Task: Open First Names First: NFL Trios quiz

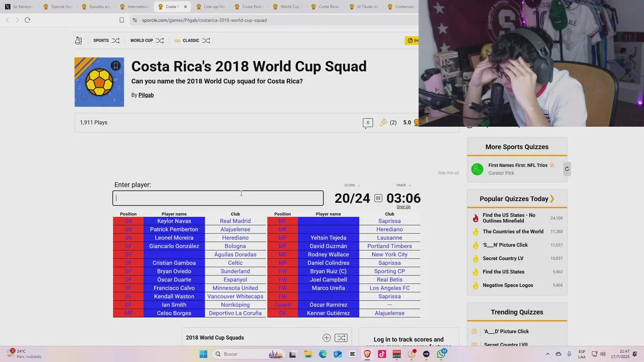Action: tap(518, 165)
